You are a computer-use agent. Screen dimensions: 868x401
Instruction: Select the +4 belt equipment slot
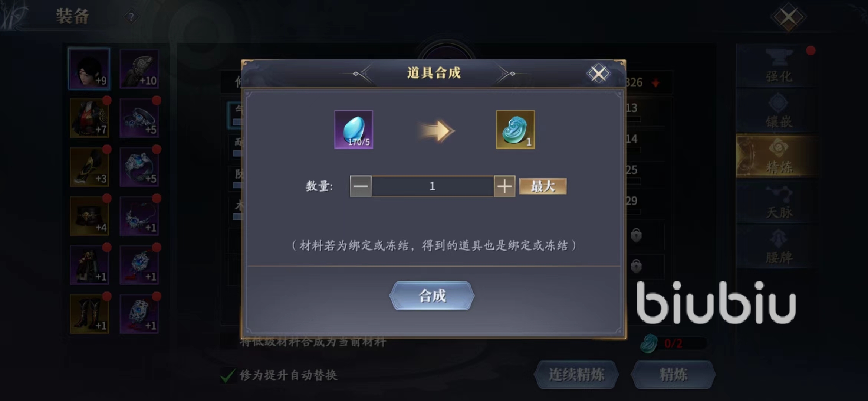89,216
